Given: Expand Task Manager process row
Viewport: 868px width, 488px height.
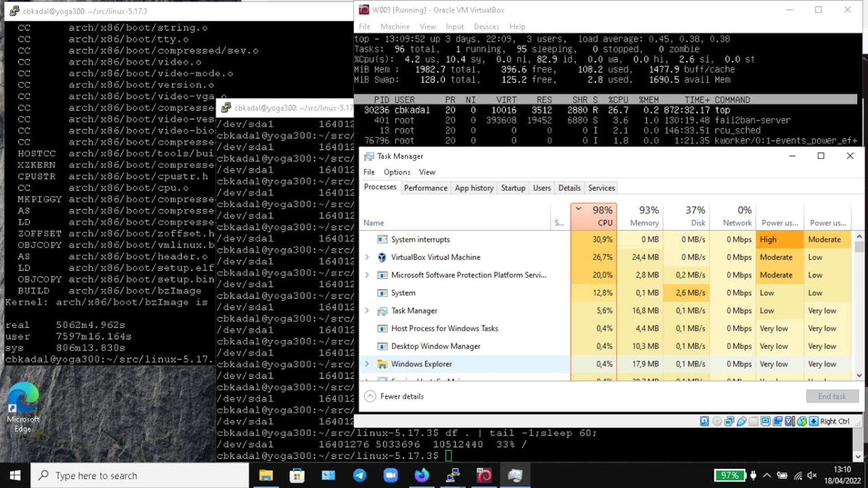Looking at the screenshot, I should click(367, 310).
